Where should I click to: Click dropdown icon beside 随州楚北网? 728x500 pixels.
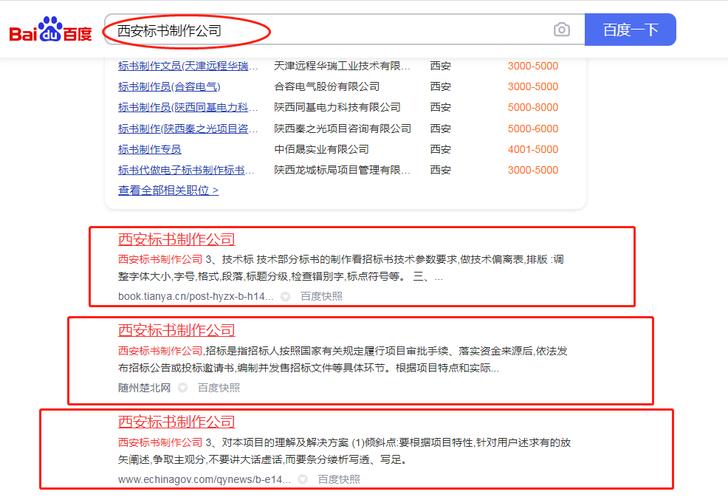(x=182, y=387)
